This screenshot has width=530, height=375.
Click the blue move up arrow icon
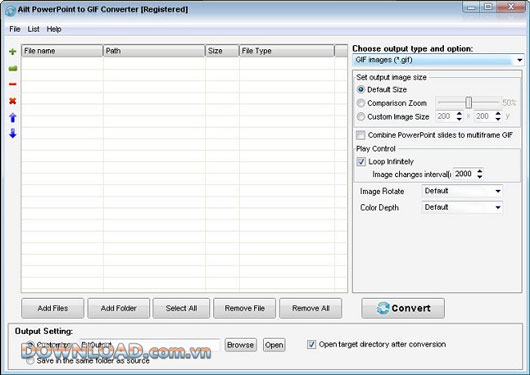[x=13, y=117]
